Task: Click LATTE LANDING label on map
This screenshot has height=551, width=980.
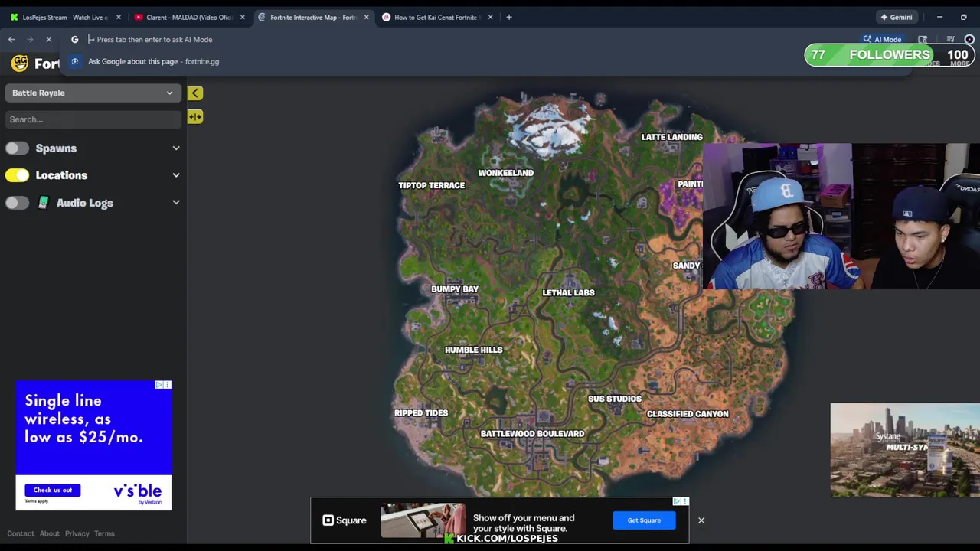Action: [x=671, y=137]
